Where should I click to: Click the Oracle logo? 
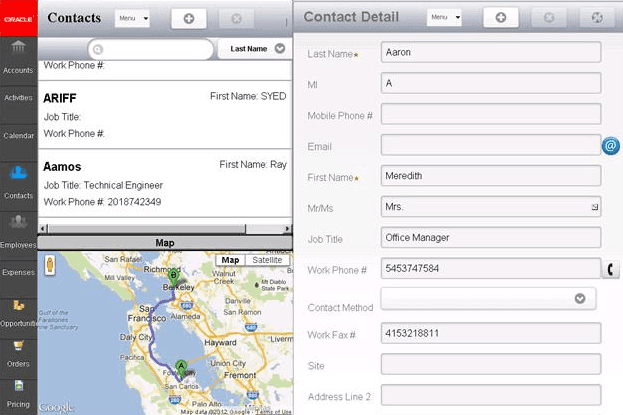click(x=19, y=18)
